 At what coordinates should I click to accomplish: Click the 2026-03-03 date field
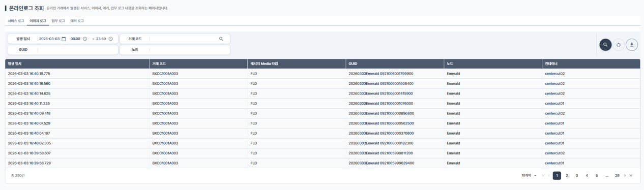pos(49,39)
